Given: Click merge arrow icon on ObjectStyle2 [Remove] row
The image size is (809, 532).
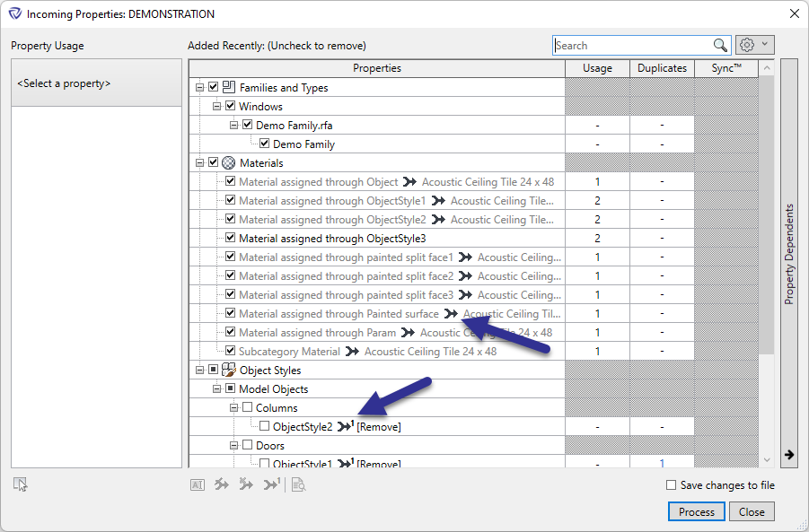Looking at the screenshot, I should click(x=345, y=426).
